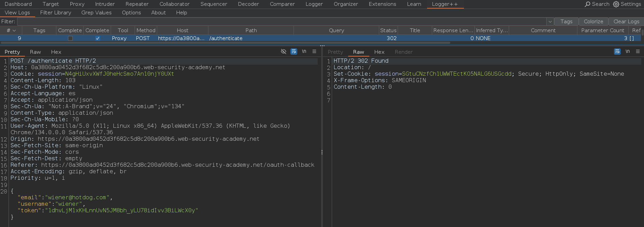Open the request panel hamburger menu

[314, 52]
